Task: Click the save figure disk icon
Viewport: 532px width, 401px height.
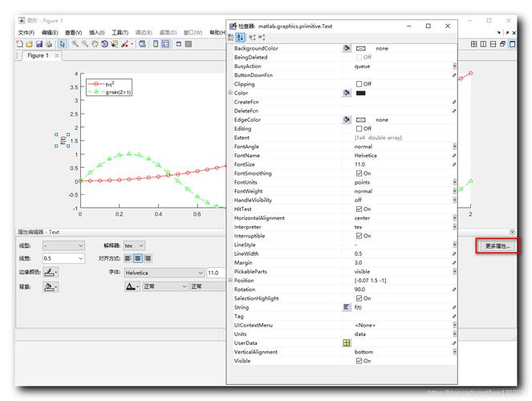Action: point(39,44)
